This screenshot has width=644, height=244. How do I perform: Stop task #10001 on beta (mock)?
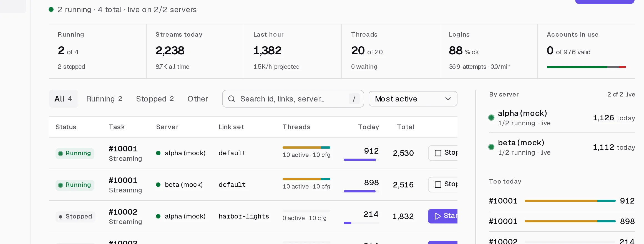[443, 184]
